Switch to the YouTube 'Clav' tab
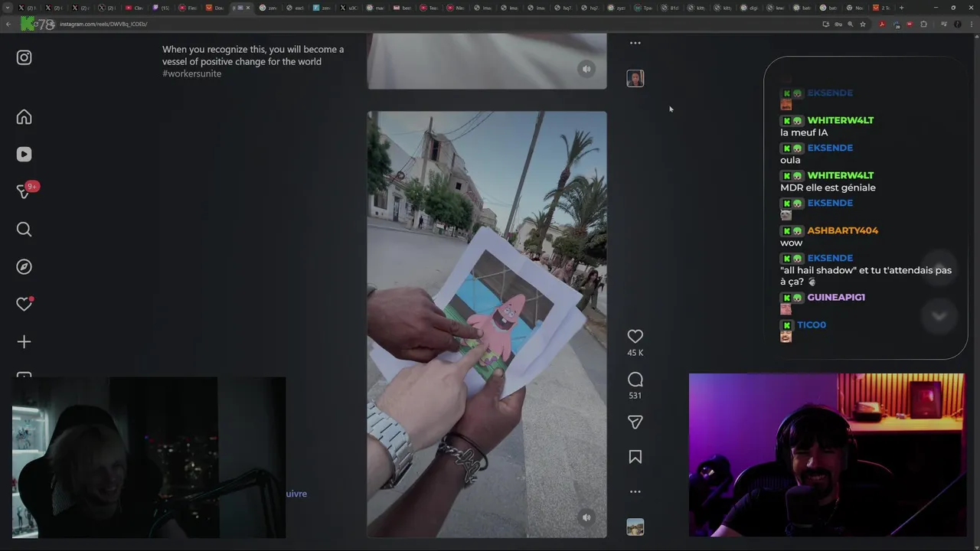The image size is (980, 551). point(133,8)
